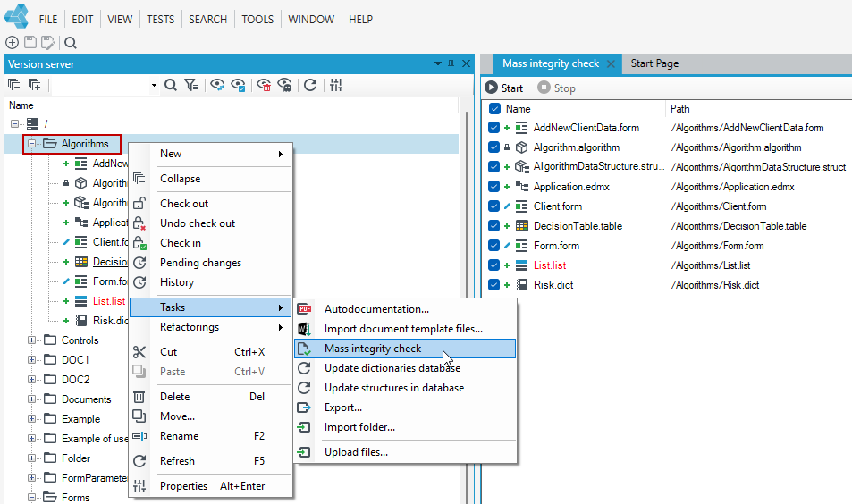The image size is (852, 504).
Task: Uncheck Client.form checkbox
Action: (493, 206)
